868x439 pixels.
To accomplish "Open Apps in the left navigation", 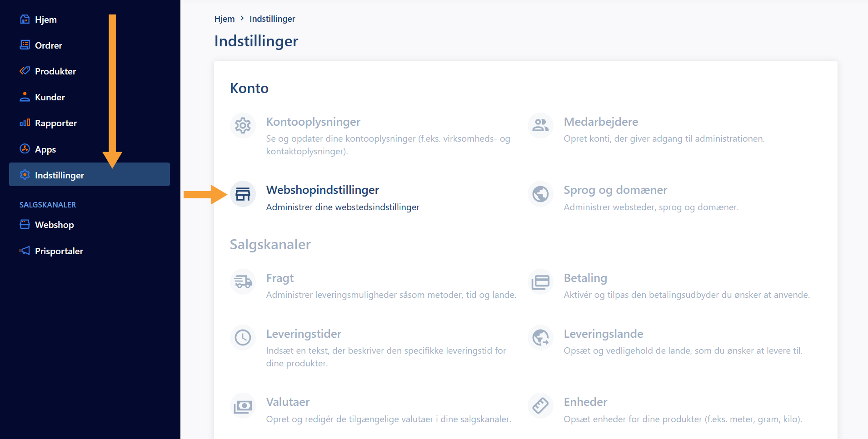I will click(x=45, y=149).
